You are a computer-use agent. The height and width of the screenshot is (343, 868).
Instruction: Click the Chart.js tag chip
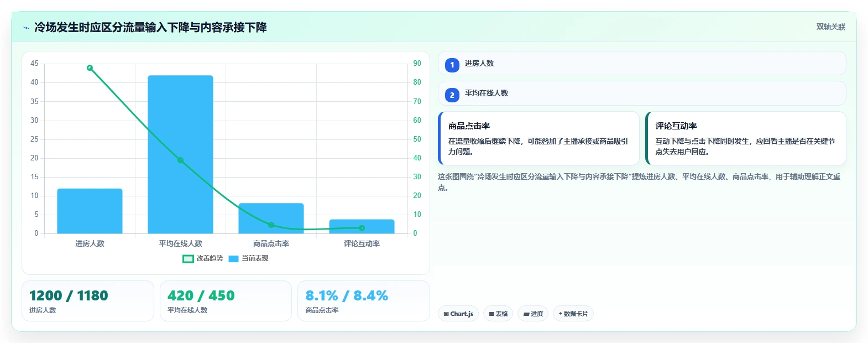pos(458,314)
